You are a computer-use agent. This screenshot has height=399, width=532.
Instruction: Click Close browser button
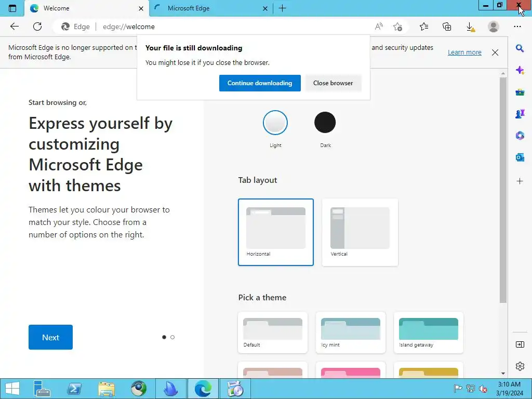pyautogui.click(x=333, y=83)
